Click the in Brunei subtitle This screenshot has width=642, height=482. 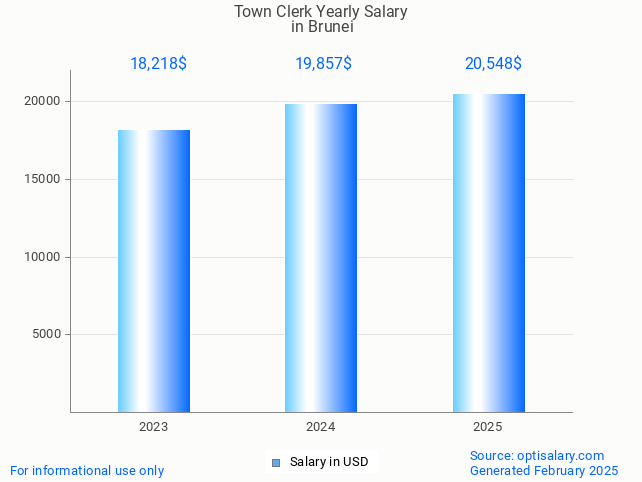tap(321, 27)
